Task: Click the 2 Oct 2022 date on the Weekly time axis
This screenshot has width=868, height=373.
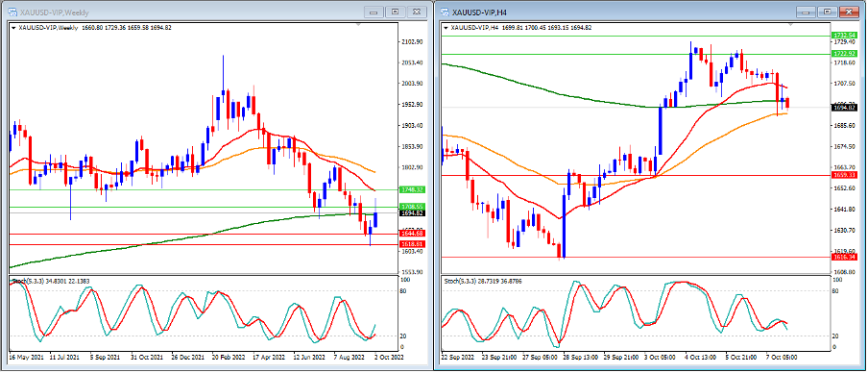Action: click(x=390, y=358)
